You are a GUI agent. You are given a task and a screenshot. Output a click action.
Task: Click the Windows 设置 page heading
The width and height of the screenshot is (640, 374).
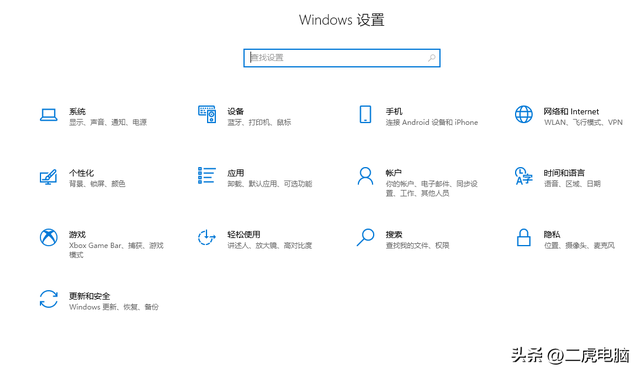coord(342,20)
